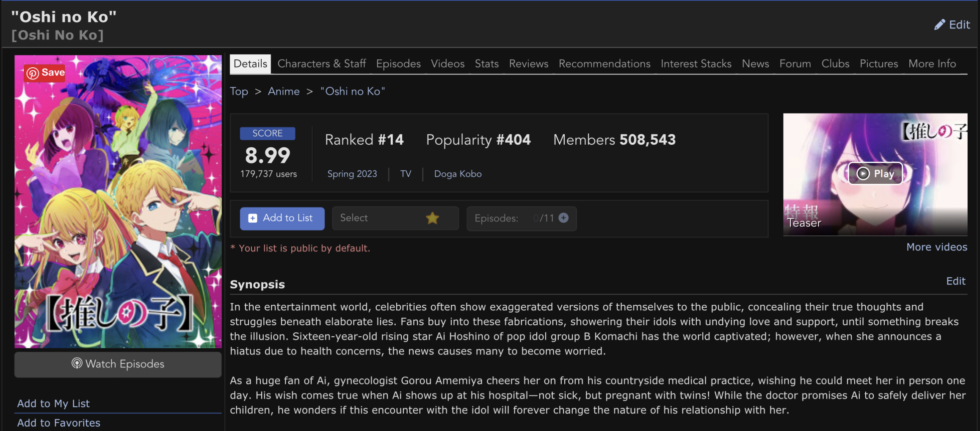Click the Synopsis heading
This screenshot has height=431, width=980.
(x=257, y=285)
